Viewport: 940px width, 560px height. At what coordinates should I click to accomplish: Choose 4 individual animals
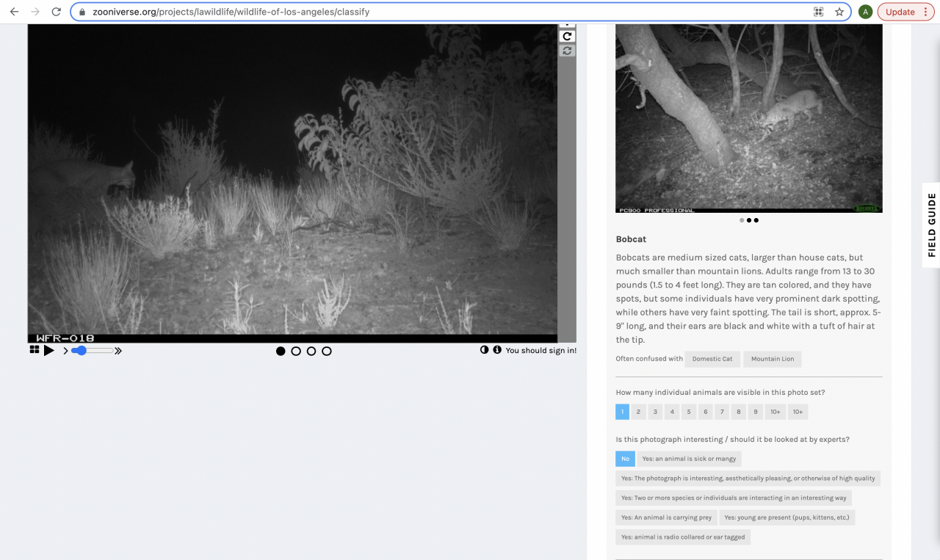coord(672,412)
